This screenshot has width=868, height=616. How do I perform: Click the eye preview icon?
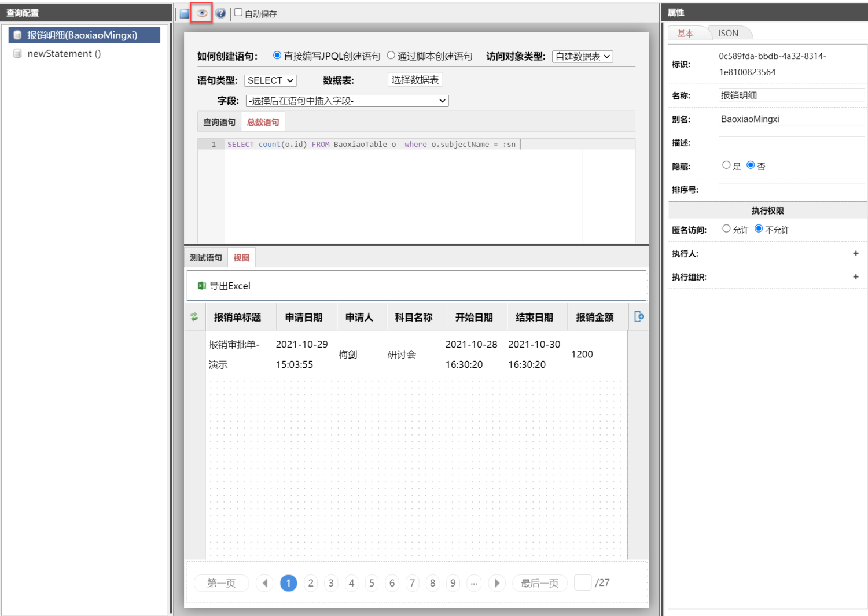click(202, 13)
